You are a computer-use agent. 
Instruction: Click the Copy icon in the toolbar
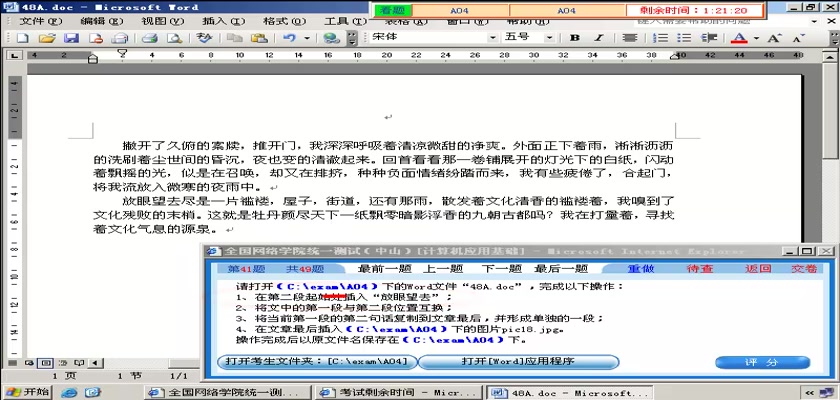point(234,38)
